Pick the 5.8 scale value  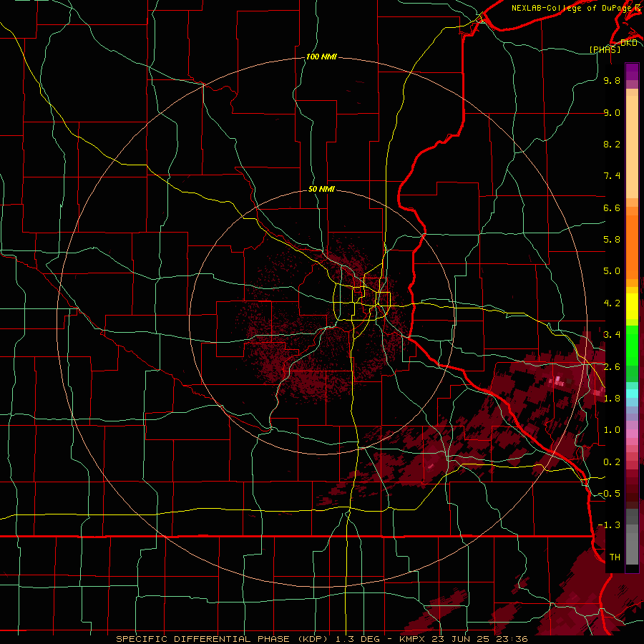[x=612, y=240]
